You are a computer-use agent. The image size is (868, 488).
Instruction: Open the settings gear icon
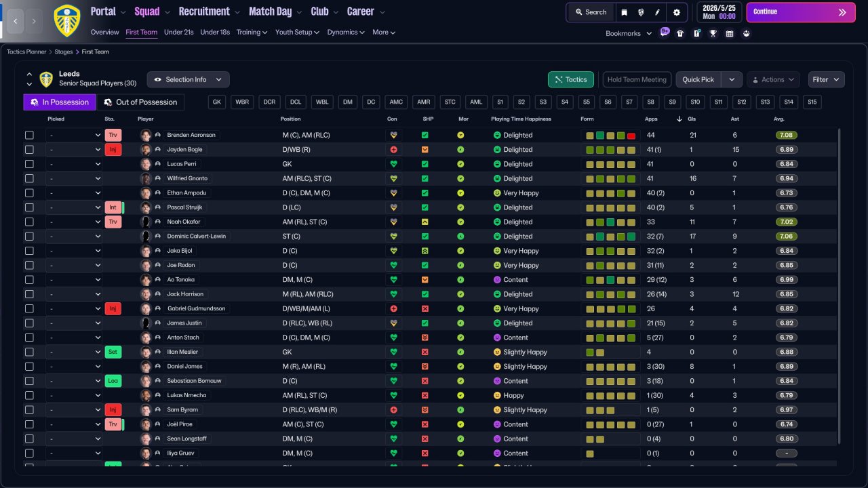point(676,12)
